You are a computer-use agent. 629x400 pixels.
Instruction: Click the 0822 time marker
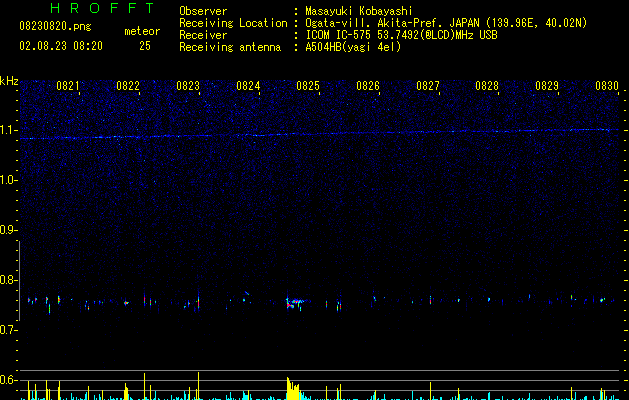128,86
